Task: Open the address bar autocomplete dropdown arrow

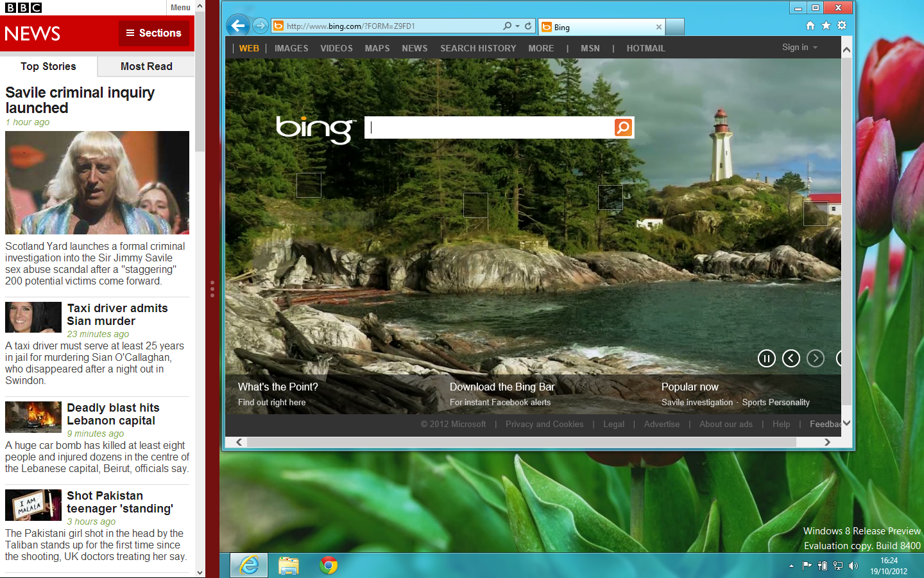Action: tap(517, 26)
